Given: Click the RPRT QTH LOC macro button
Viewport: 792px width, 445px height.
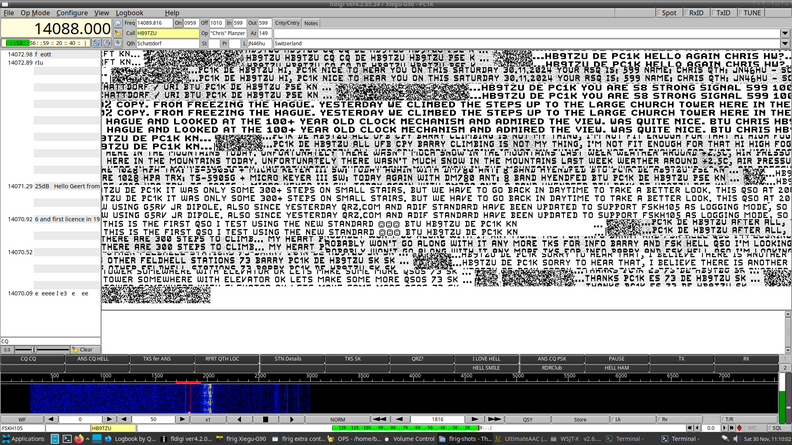Looking at the screenshot, I should pos(226,359).
